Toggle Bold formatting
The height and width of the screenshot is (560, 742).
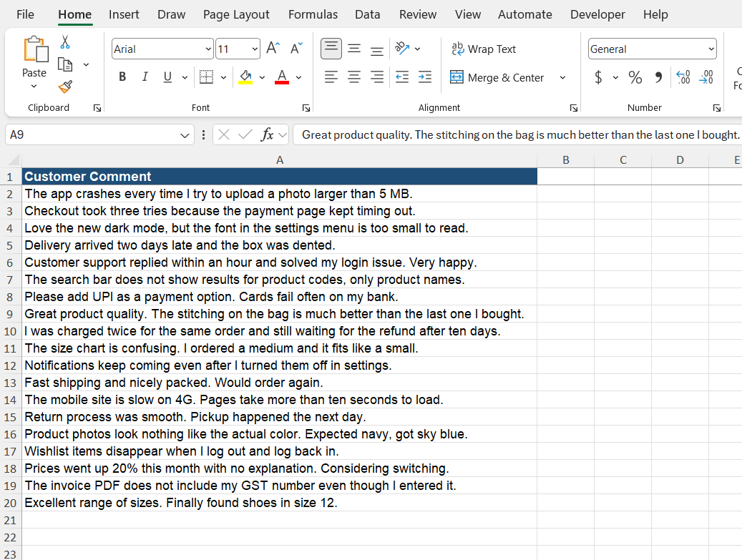coord(122,77)
